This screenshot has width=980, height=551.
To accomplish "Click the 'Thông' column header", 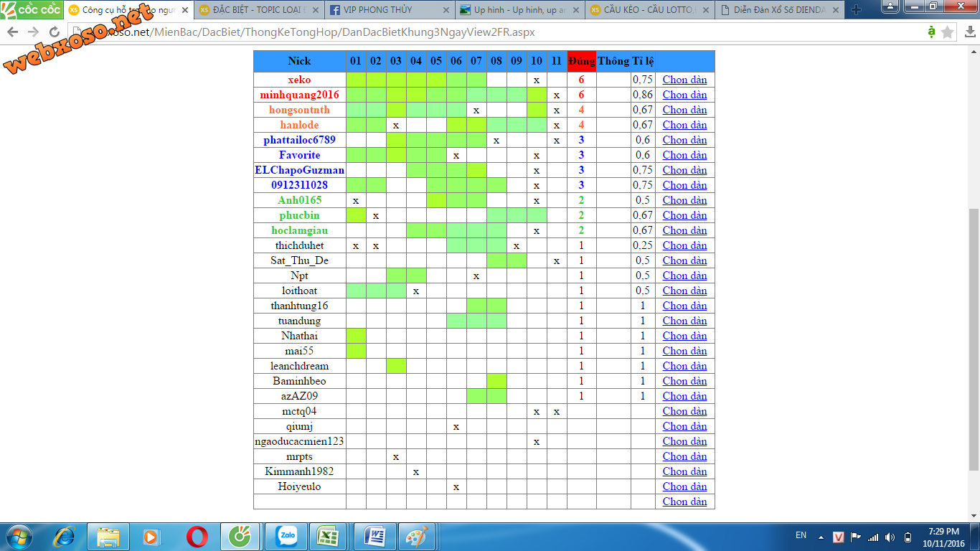I will coord(613,61).
